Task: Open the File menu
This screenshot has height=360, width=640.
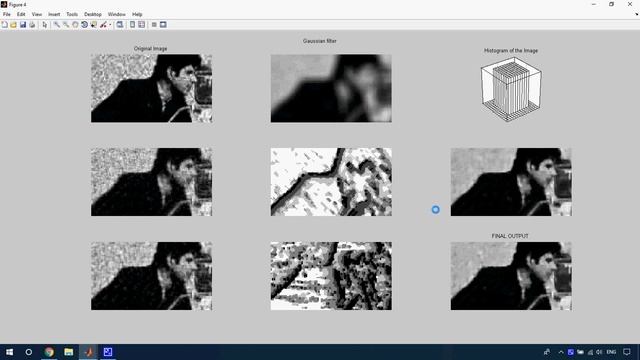Action: pos(7,14)
